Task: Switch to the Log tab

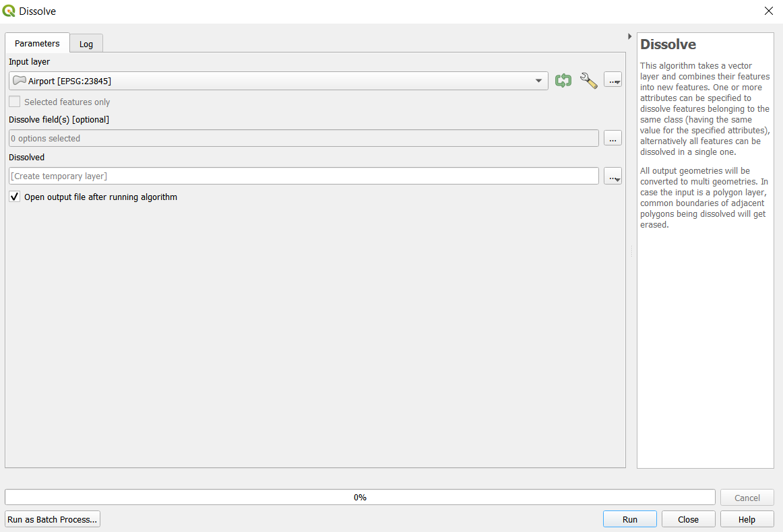Action: click(x=86, y=44)
